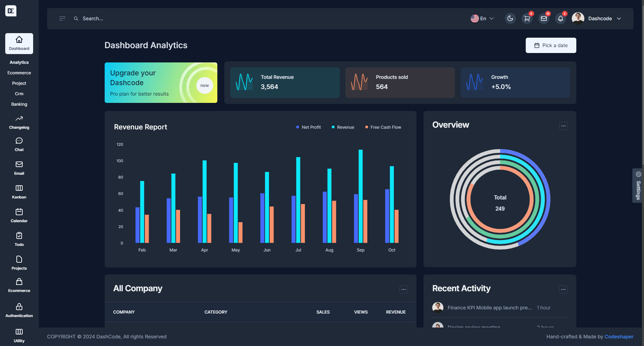Image resolution: width=644 pixels, height=346 pixels.
Task: Open the Kanban board icon
Action: (19, 188)
